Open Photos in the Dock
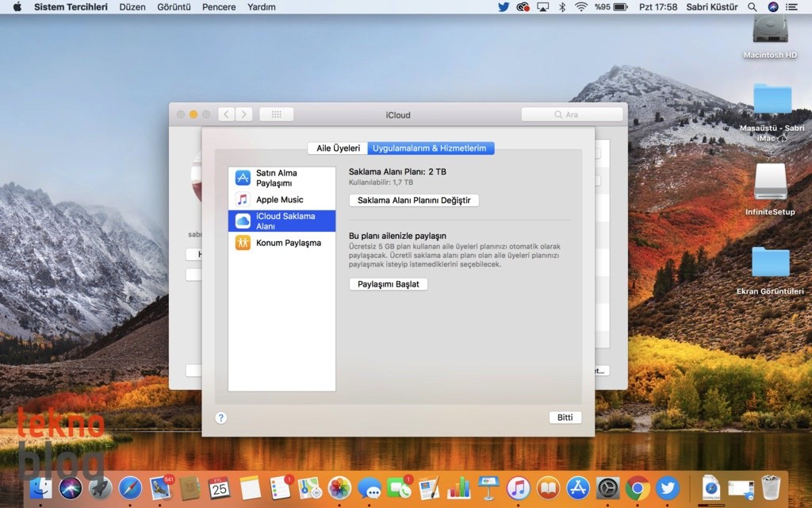Viewport: 812px width, 508px height. click(339, 488)
